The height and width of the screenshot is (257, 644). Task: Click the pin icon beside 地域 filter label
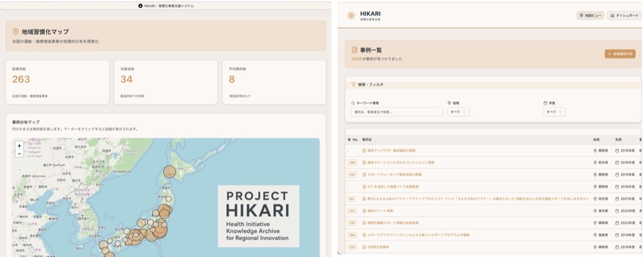(449, 103)
